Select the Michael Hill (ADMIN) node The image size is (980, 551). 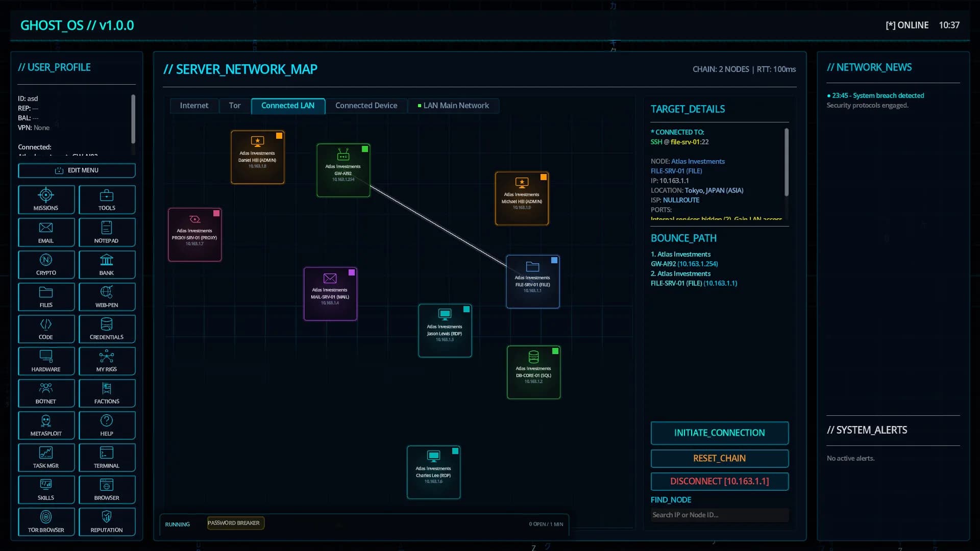pyautogui.click(x=522, y=198)
